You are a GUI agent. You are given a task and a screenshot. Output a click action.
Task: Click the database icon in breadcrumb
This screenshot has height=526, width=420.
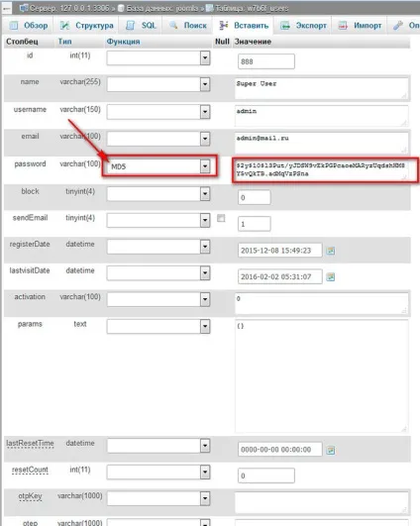tap(121, 8)
